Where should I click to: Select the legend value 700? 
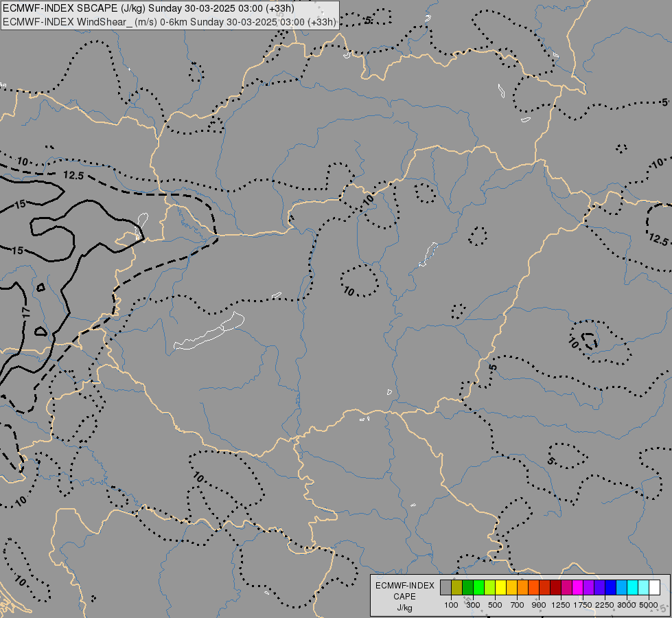click(518, 605)
